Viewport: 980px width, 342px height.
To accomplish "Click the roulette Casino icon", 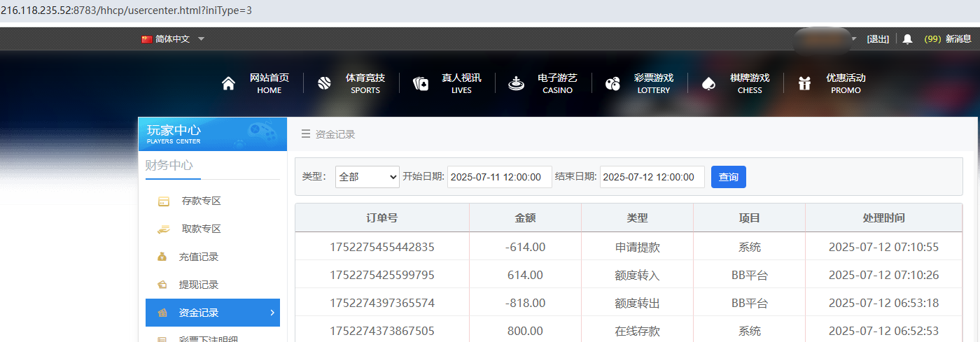I will [x=516, y=84].
